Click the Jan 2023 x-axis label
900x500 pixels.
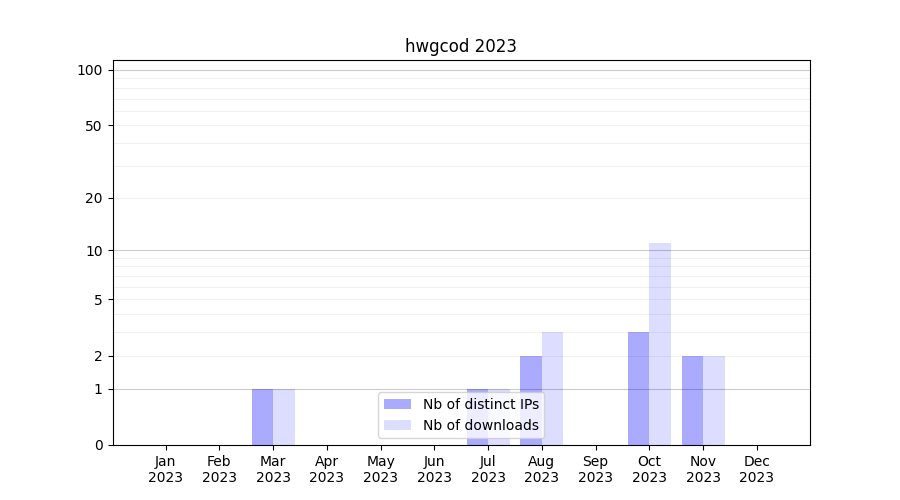[x=165, y=469]
